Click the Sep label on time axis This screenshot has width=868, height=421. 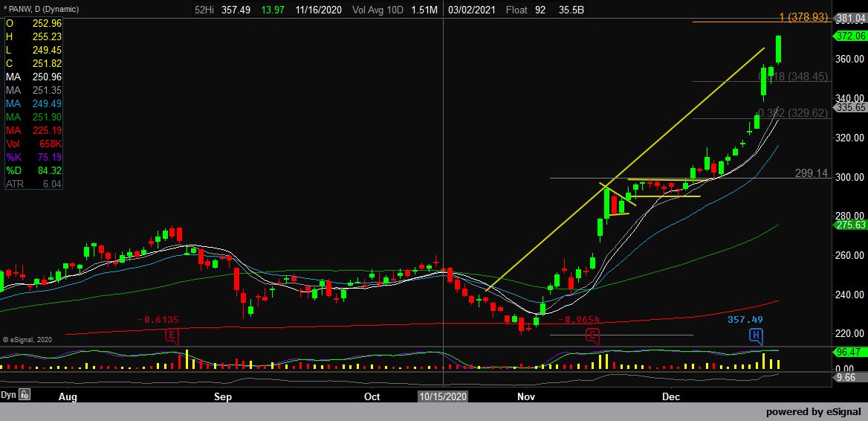222,396
